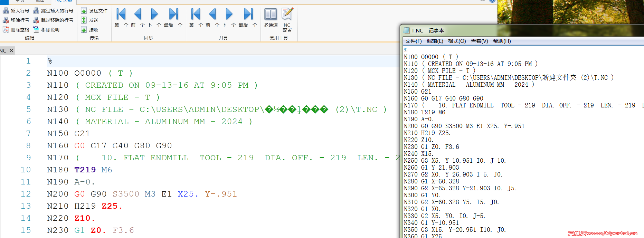Open the 多通道 (multi-channel) tool
Image resolution: width=644 pixels, height=238 pixels.
tap(271, 18)
